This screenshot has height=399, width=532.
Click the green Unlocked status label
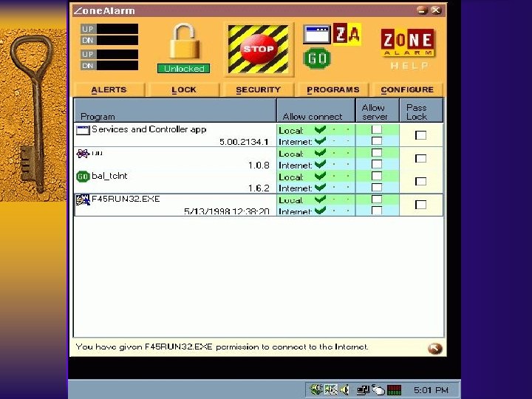(183, 69)
